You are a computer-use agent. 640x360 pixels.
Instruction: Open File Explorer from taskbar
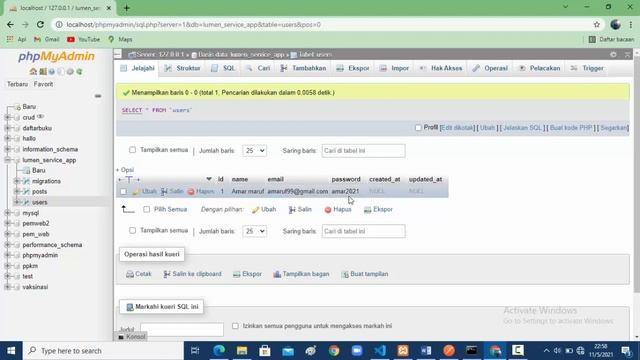pos(242,350)
